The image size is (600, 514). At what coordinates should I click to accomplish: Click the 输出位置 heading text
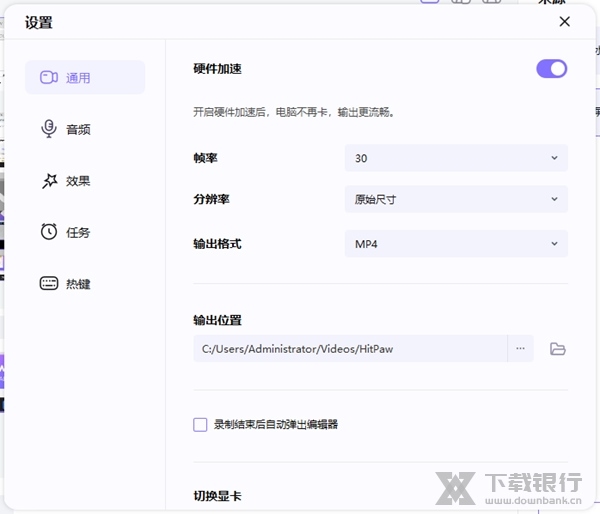217,320
